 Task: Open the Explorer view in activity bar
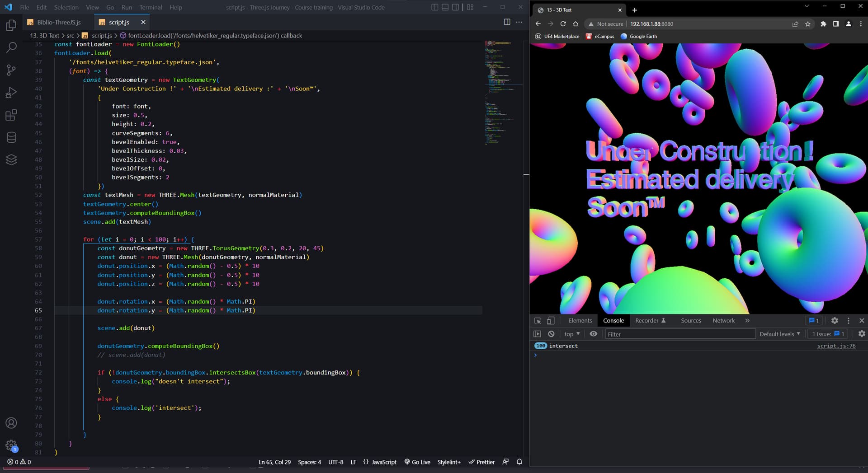tap(11, 25)
